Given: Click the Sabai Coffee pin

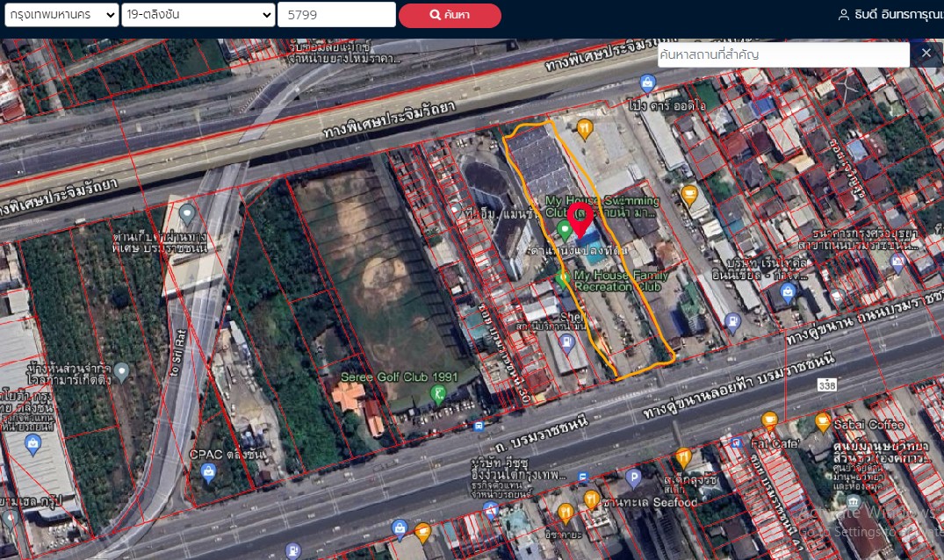Looking at the screenshot, I should pyautogui.click(x=823, y=423).
